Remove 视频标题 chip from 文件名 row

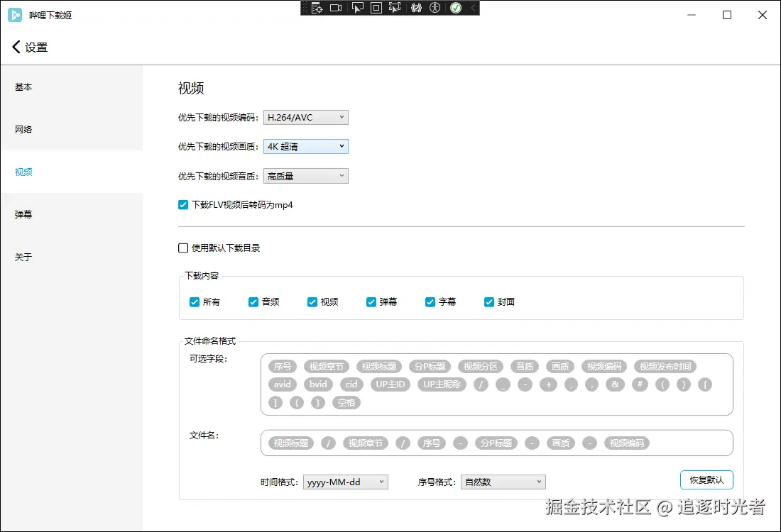(291, 443)
